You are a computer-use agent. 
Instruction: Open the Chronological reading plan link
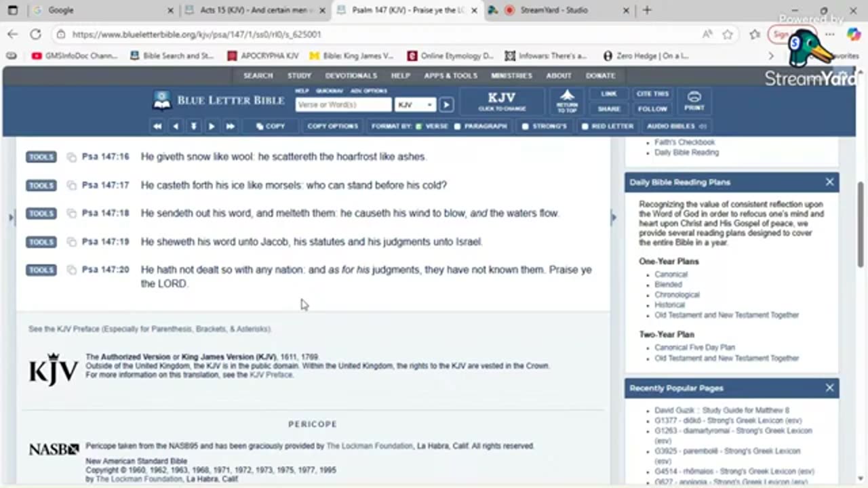coord(677,295)
